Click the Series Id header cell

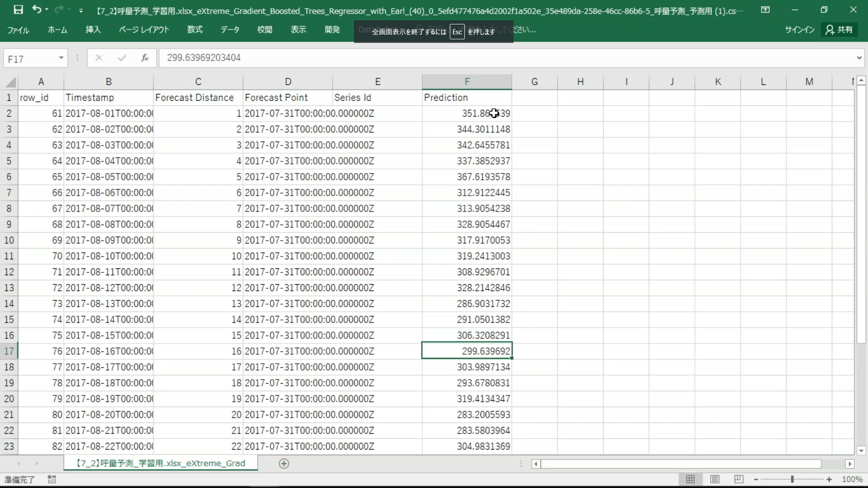point(377,98)
